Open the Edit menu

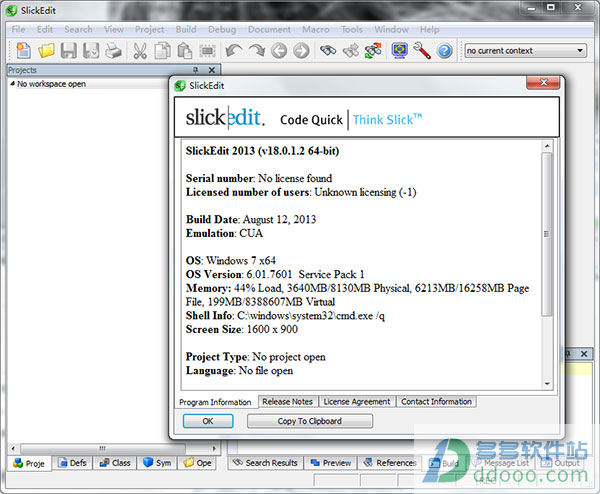[45, 29]
